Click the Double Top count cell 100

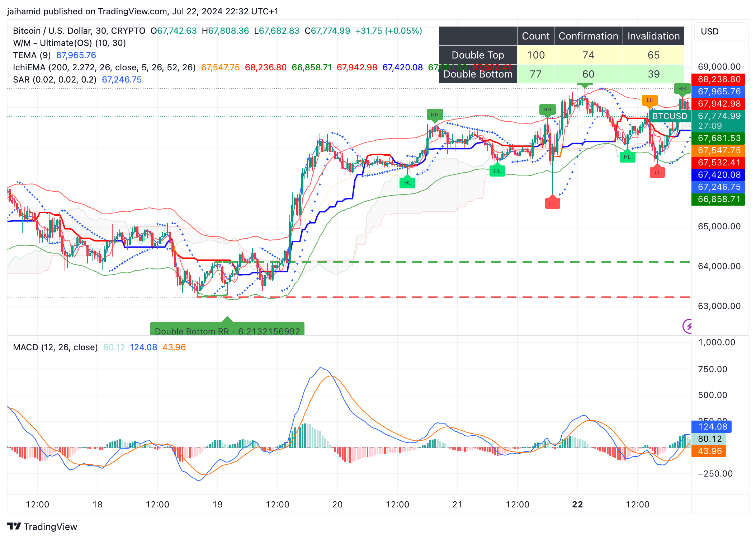point(535,55)
